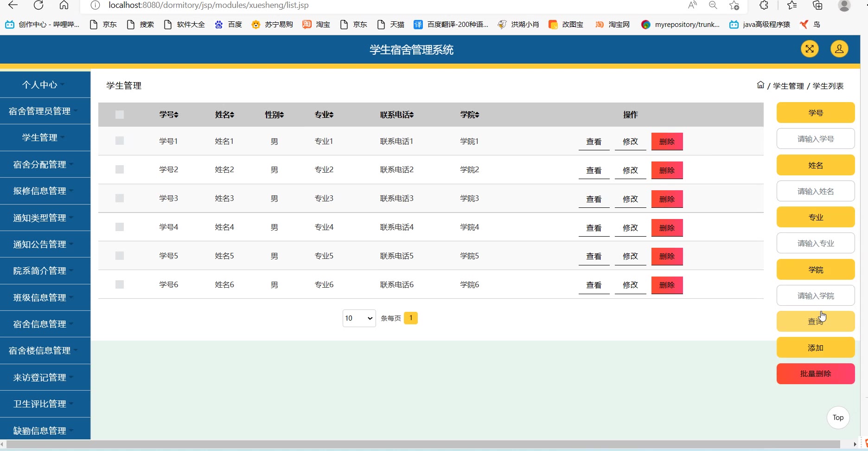
Task: Click the browser zoom magnifier icon
Action: click(713, 6)
